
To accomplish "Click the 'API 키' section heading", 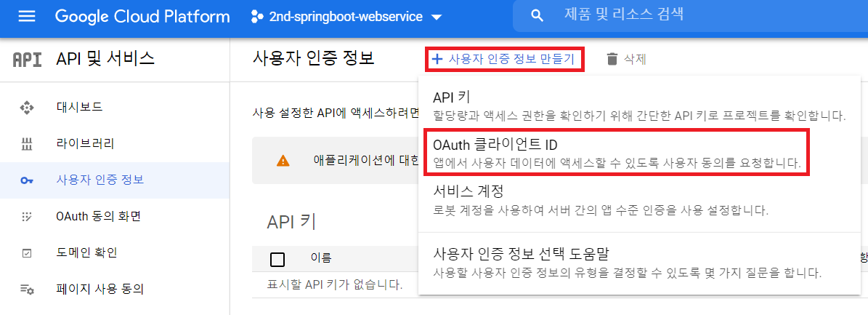I will point(291,222).
